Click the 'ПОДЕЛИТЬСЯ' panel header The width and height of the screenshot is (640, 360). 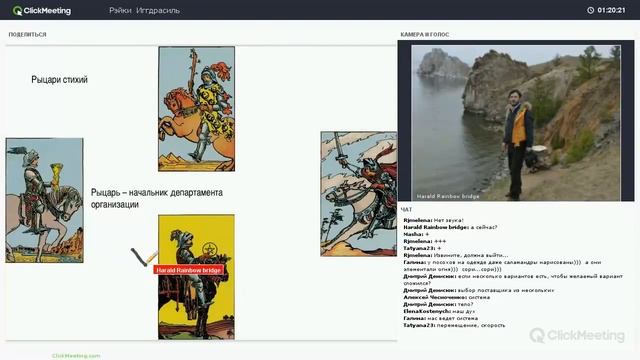[27, 35]
